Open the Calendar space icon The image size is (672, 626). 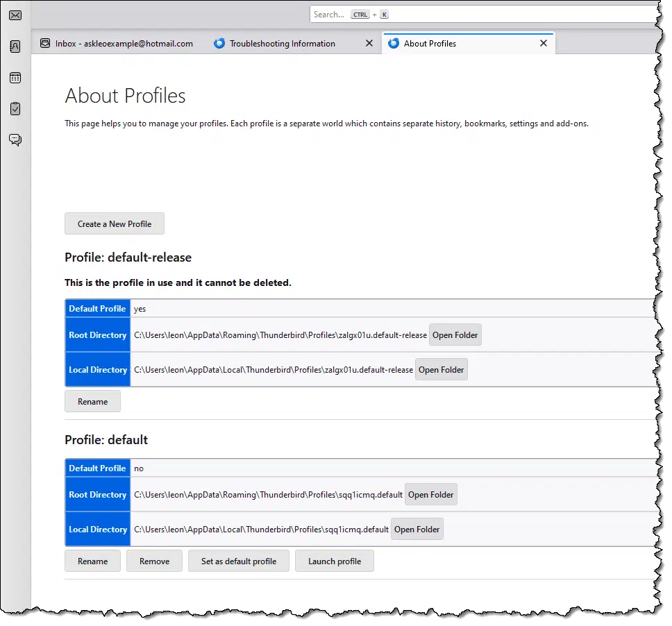tap(15, 78)
